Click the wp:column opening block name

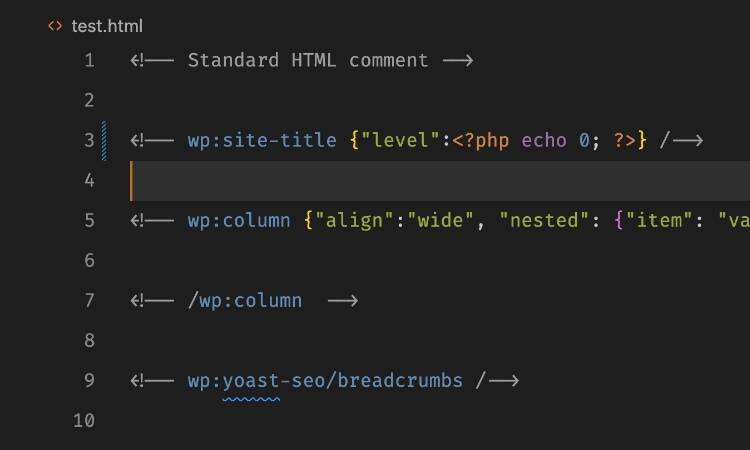(x=239, y=220)
